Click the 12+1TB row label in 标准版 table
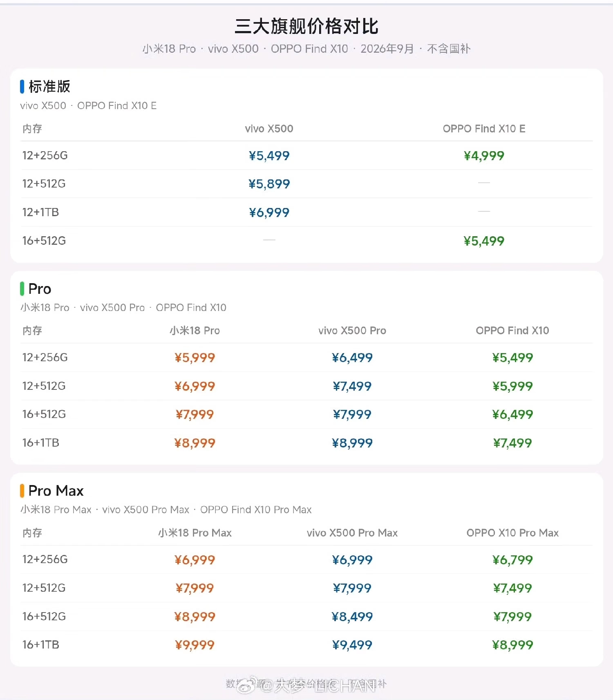 pos(40,212)
